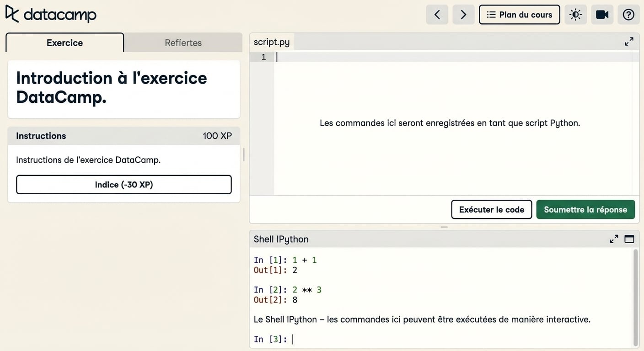Switch to the Refiertes tab
Screen dimensions: 644x351
[183, 43]
